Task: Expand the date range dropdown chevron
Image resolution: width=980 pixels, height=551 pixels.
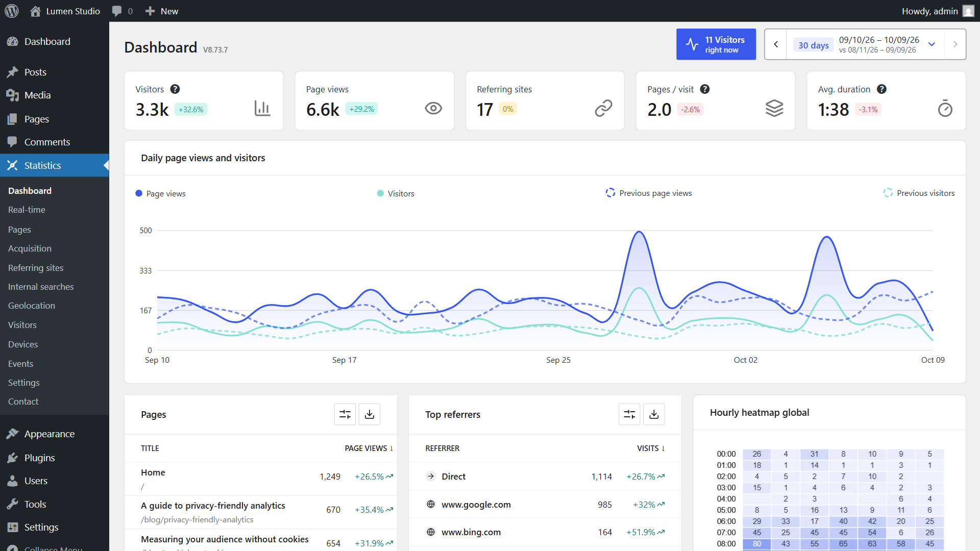Action: 932,44
